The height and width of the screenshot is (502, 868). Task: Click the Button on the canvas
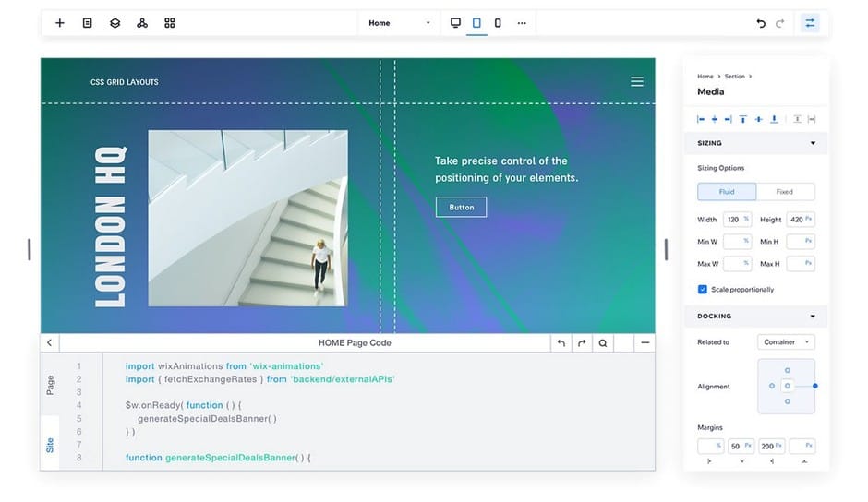tap(461, 208)
